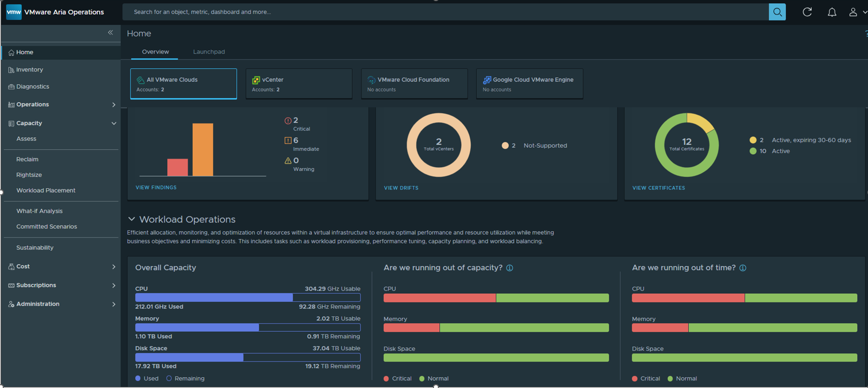This screenshot has height=388, width=868.
Task: Click the Total Certificates donut chart
Action: click(687, 145)
